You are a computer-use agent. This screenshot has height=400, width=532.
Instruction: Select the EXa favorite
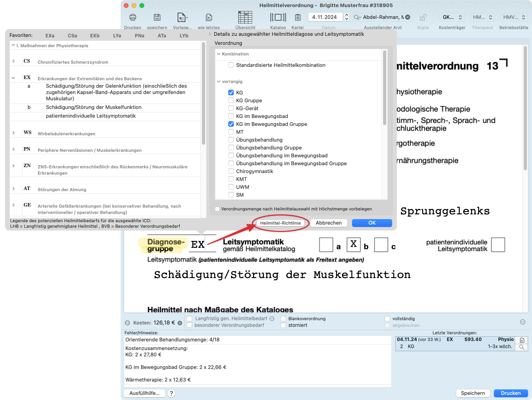point(50,35)
